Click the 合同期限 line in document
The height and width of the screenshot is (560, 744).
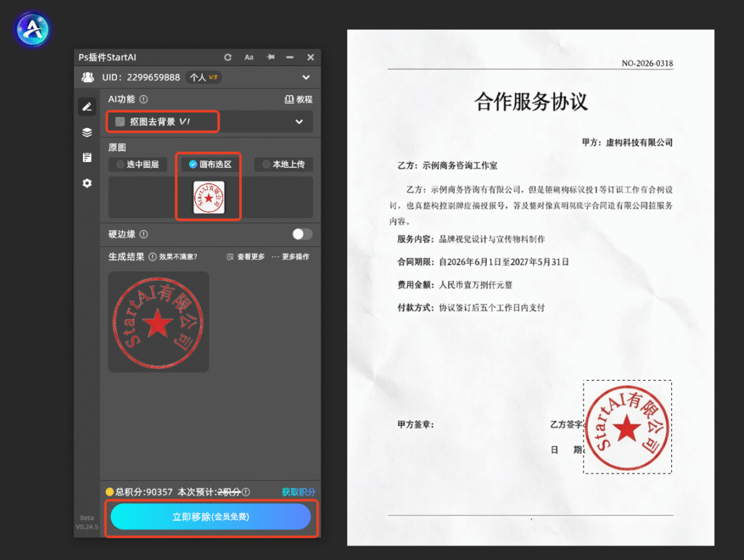483,261
